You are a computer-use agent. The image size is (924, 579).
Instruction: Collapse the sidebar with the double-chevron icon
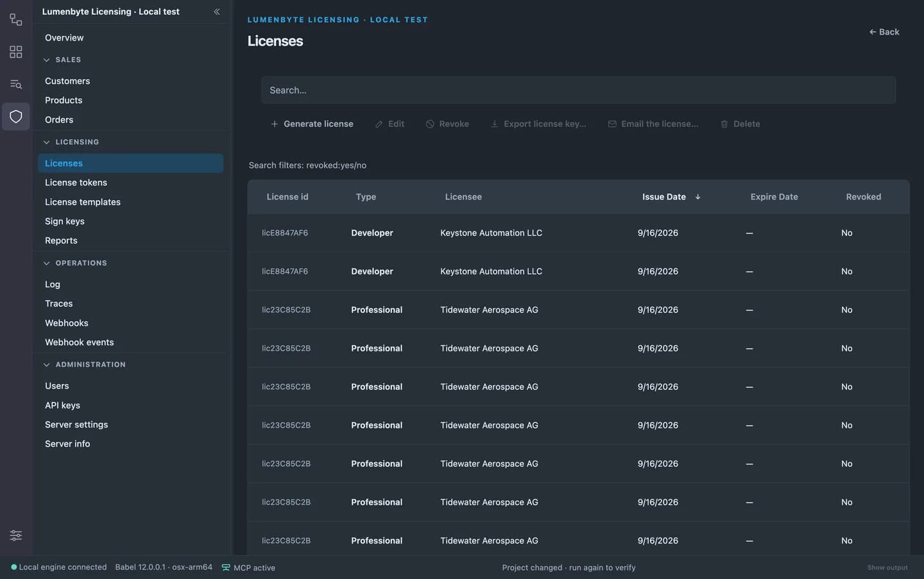[217, 12]
